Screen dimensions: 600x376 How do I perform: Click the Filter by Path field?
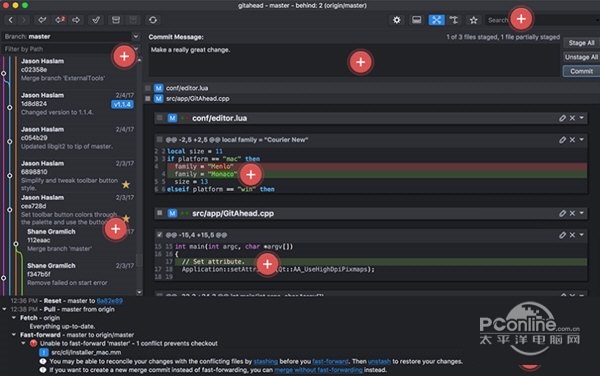(x=69, y=49)
